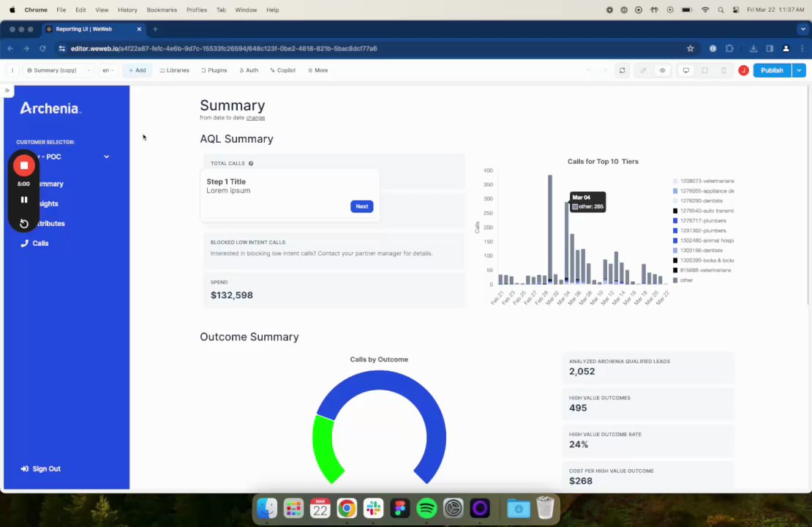Viewport: 812px width, 527px height.
Task: Open Plugins in the editor toolbar
Action: pyautogui.click(x=214, y=70)
